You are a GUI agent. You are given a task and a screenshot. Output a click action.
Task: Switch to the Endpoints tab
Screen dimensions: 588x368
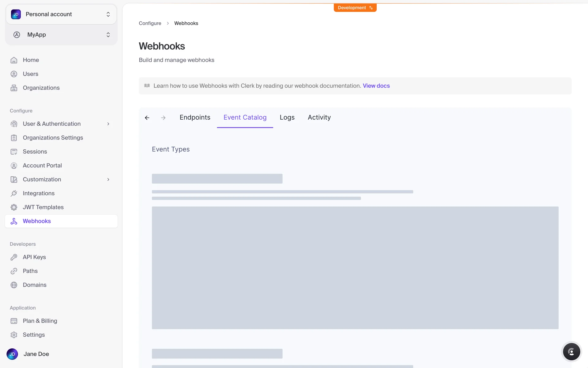[195, 117]
